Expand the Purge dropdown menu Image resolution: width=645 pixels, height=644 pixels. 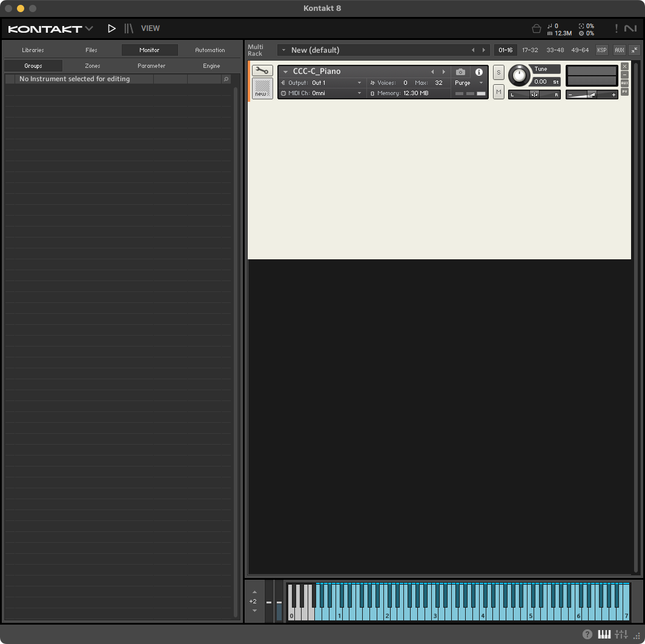[x=469, y=83]
